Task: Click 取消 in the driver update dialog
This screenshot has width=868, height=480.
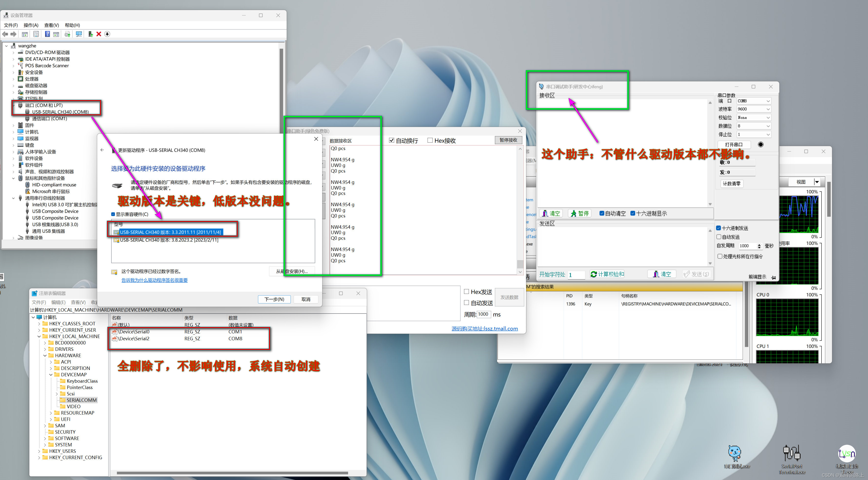Action: tap(306, 299)
